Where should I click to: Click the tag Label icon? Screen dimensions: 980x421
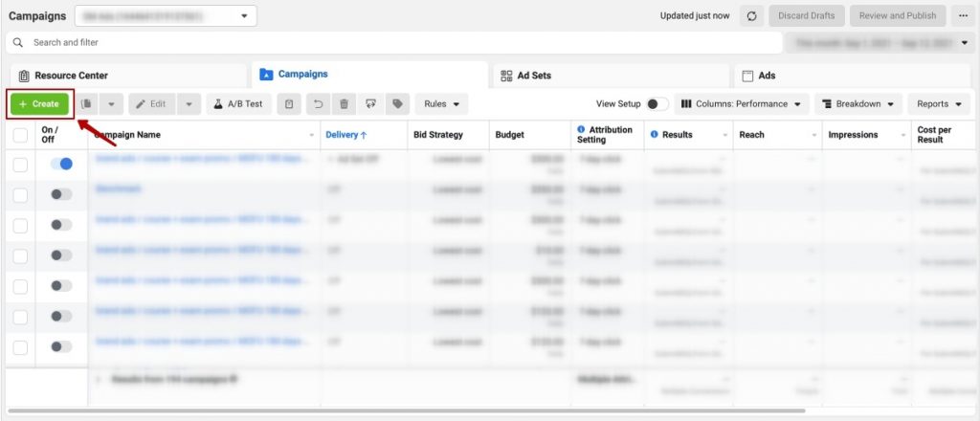(397, 103)
